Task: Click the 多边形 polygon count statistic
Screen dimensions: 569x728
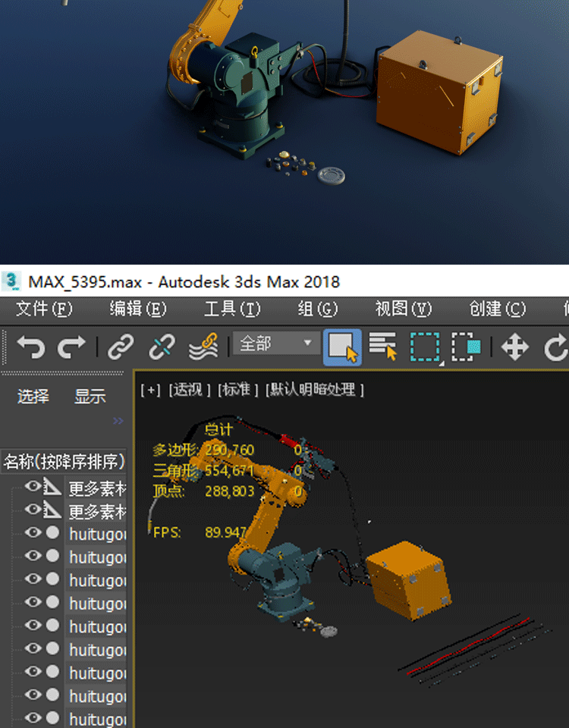Action: tap(203, 450)
